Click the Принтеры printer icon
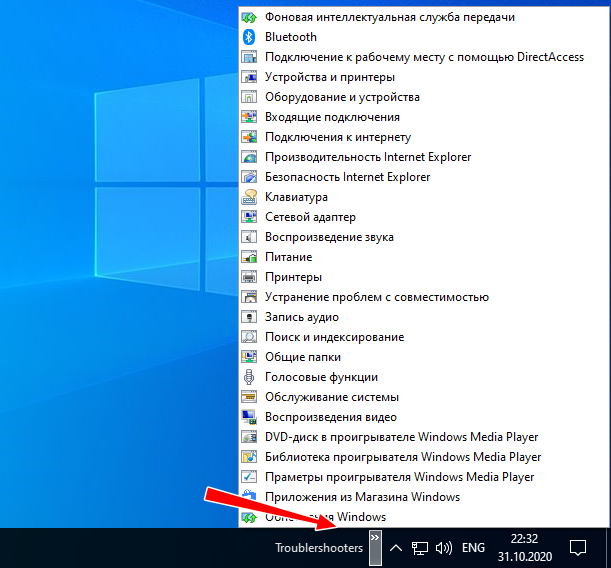The image size is (611, 568). pos(249,277)
